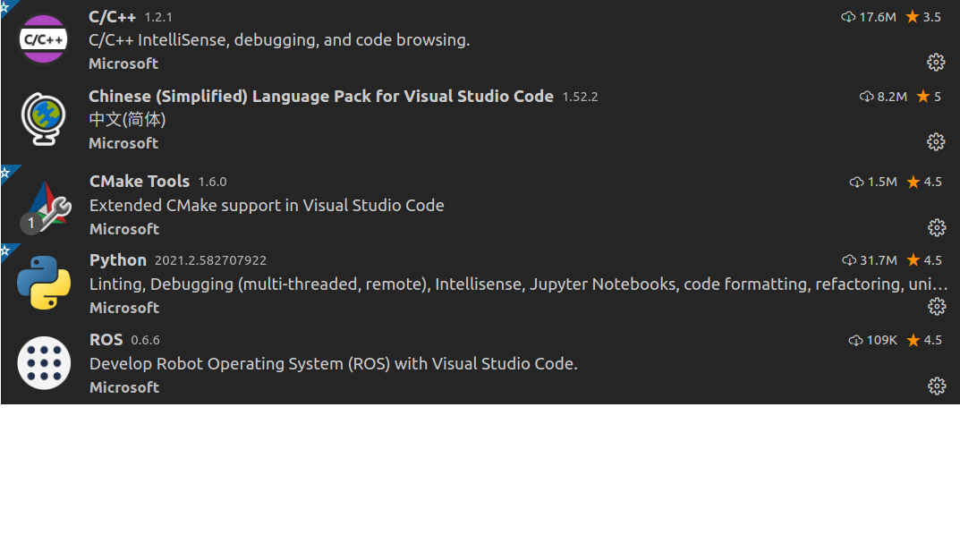Click Python Linting, Debugging description
Image resolution: width=960 pixels, height=560 pixels.
519,284
